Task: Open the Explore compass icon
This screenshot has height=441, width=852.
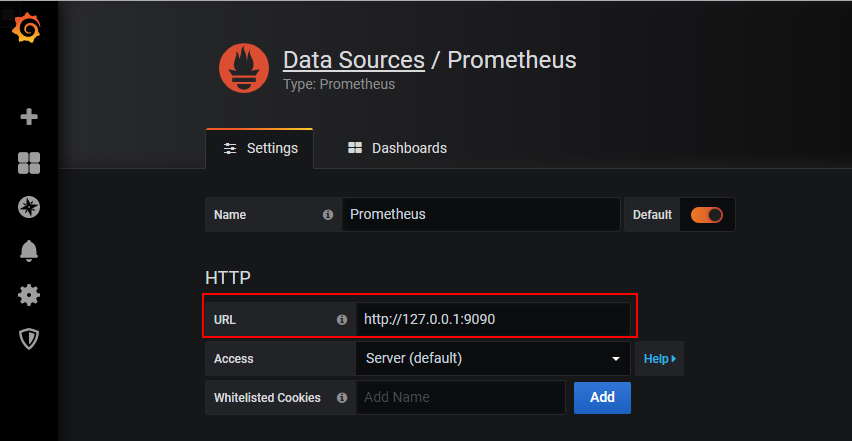Action: click(29, 207)
